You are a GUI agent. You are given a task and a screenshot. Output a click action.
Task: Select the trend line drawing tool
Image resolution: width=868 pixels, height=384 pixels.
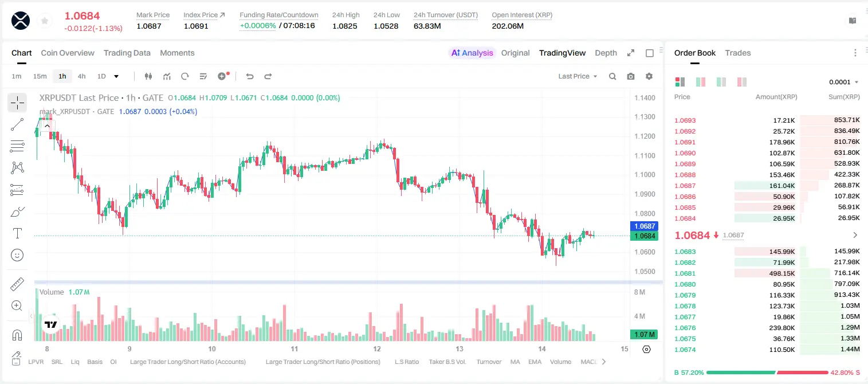(x=17, y=124)
